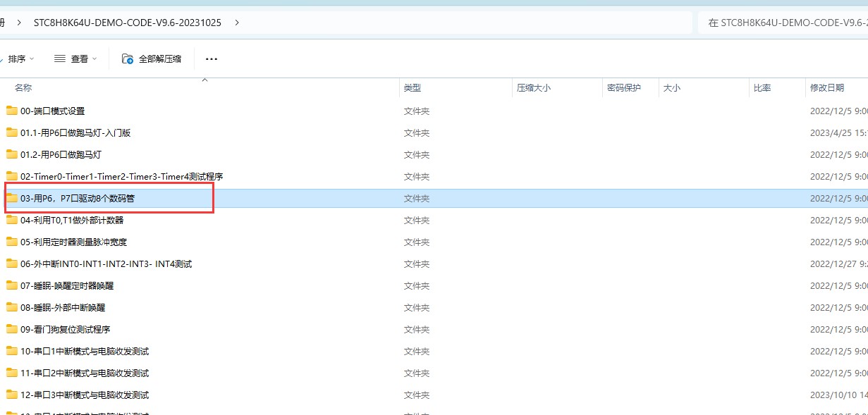Click the 全部解压缩 extract all button
This screenshot has width=868, height=415.
152,59
